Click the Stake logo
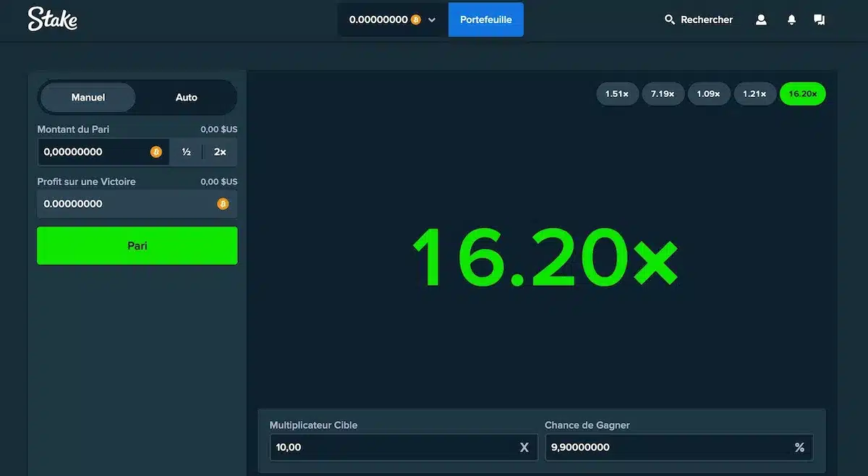This screenshot has height=476, width=868. coord(52,20)
